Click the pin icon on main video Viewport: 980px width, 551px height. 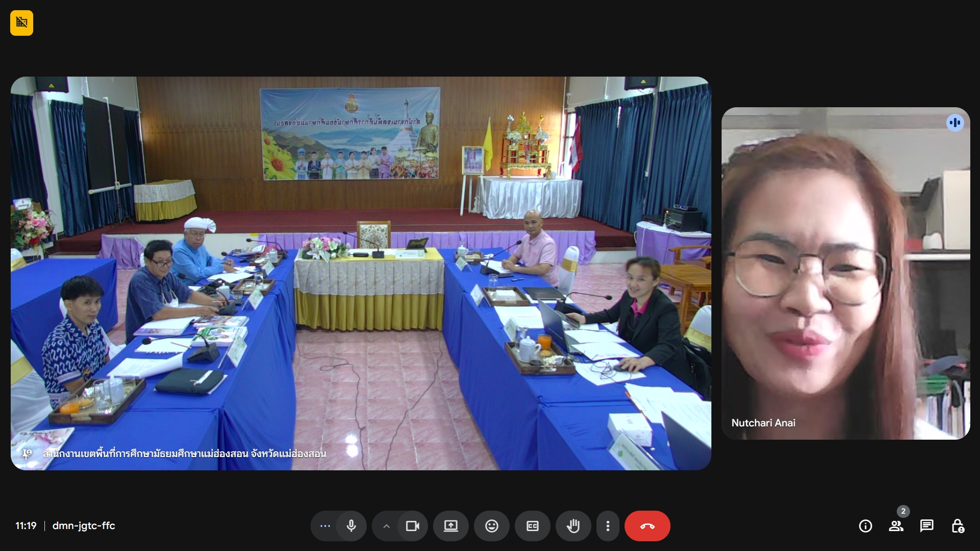click(x=27, y=453)
